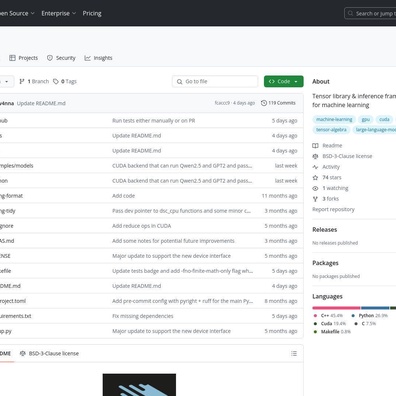Select the tensor-algebra topic tag
This screenshot has width=396, height=396.
click(331, 130)
